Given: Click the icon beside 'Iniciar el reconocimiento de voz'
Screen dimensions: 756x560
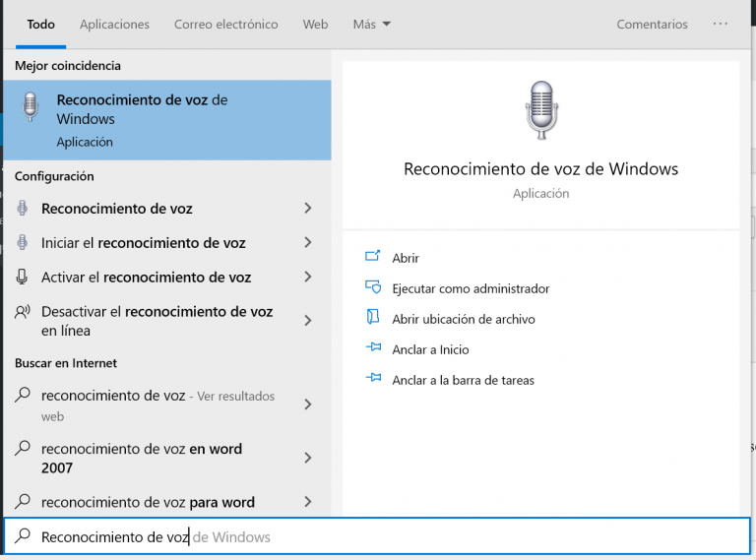Looking at the screenshot, I should (x=23, y=242).
